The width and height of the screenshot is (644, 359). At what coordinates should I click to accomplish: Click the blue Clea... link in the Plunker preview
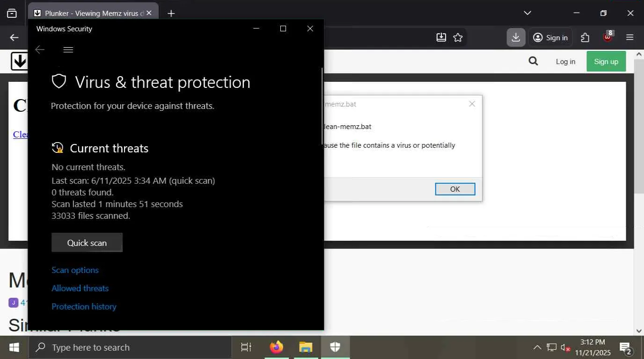coord(21,134)
